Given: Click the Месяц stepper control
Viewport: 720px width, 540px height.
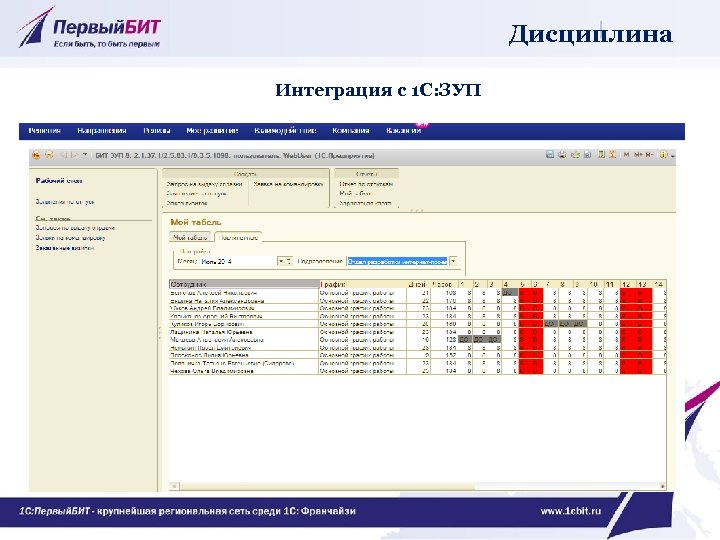Looking at the screenshot, I should pos(289,261).
